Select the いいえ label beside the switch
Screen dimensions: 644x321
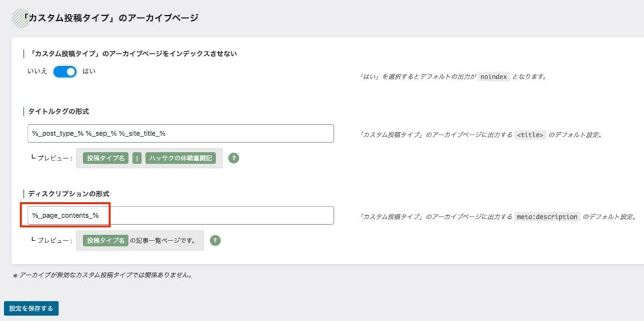(37, 72)
